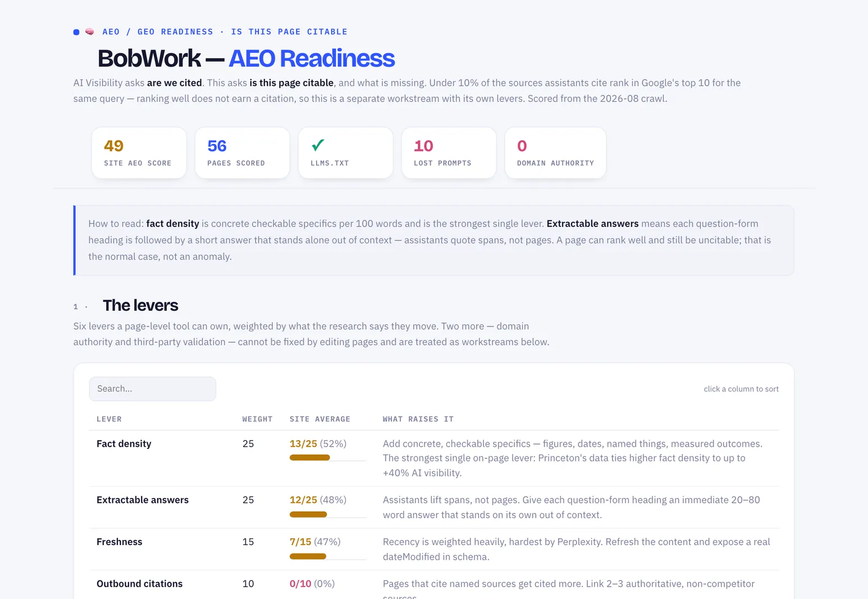Viewport: 868px width, 599px height.
Task: Click the Freshness description about Perplexity recency
Action: click(x=577, y=550)
